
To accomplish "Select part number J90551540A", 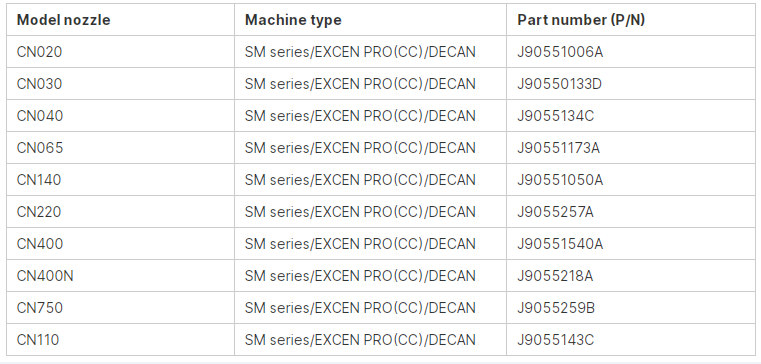I will (560, 244).
